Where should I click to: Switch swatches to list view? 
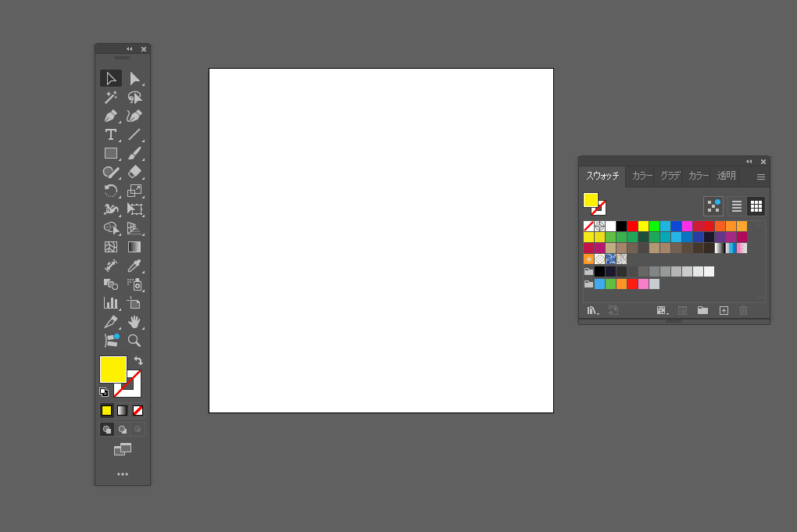(x=737, y=205)
